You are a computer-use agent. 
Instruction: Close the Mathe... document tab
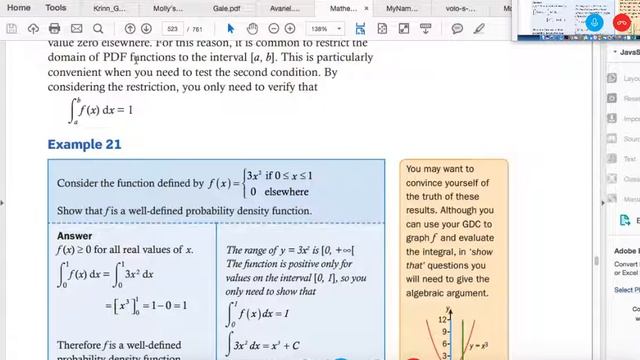click(x=366, y=8)
